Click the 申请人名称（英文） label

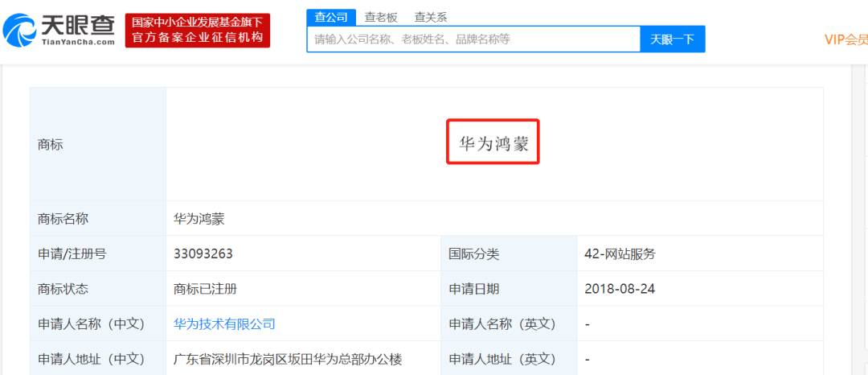pyautogui.click(x=502, y=323)
